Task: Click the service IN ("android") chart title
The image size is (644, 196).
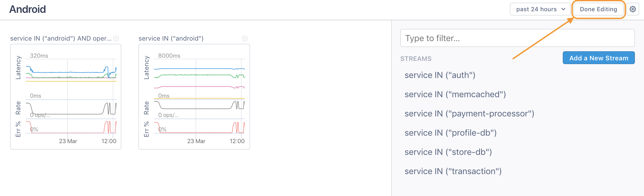Action: tap(171, 38)
